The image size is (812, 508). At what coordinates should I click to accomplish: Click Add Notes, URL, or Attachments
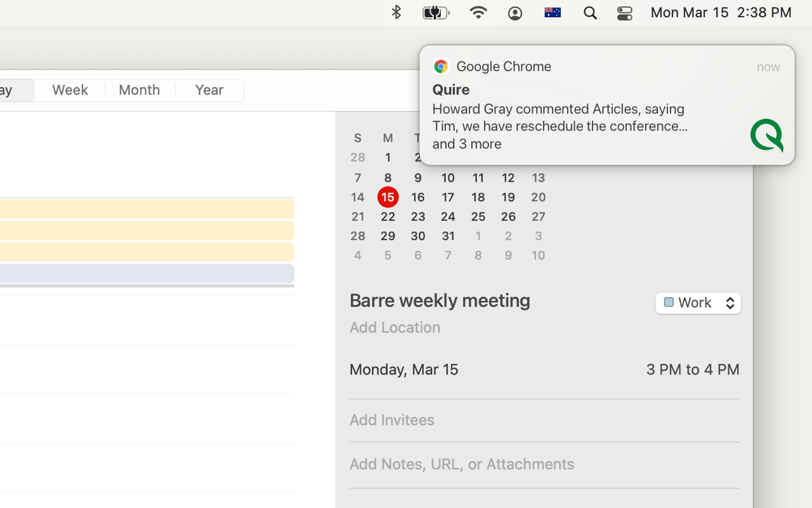coord(462,464)
